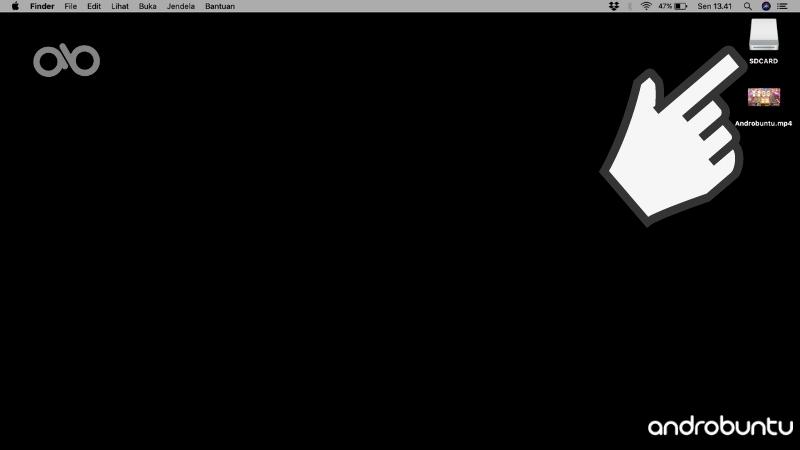Open the Buka menu
The height and width of the screenshot is (450, 800).
tap(147, 6)
